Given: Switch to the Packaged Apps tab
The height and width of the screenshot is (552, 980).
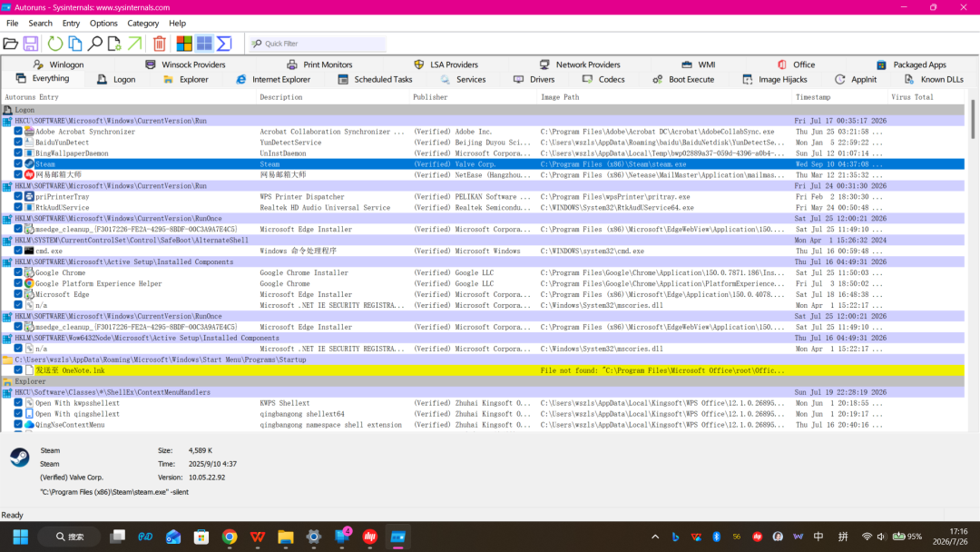Looking at the screenshot, I should click(911, 64).
